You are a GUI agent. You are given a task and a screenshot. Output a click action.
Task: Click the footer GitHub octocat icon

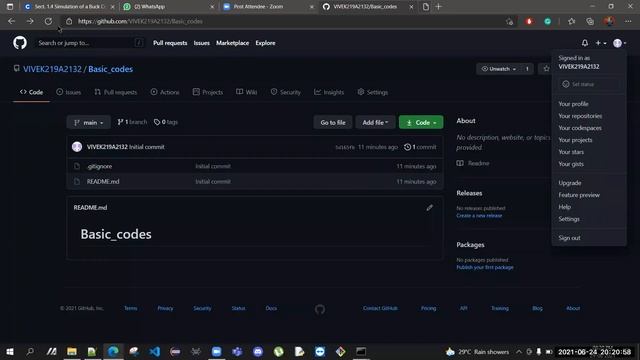pyautogui.click(x=320, y=309)
